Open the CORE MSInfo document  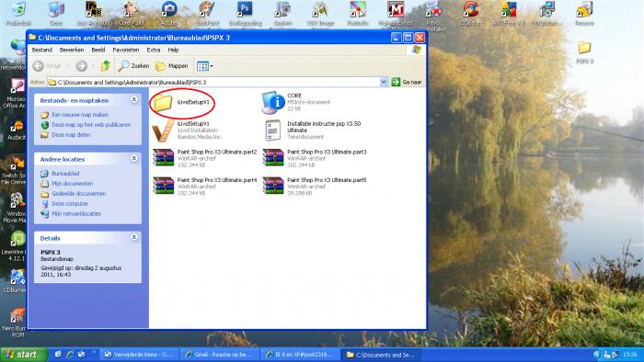pos(295,102)
